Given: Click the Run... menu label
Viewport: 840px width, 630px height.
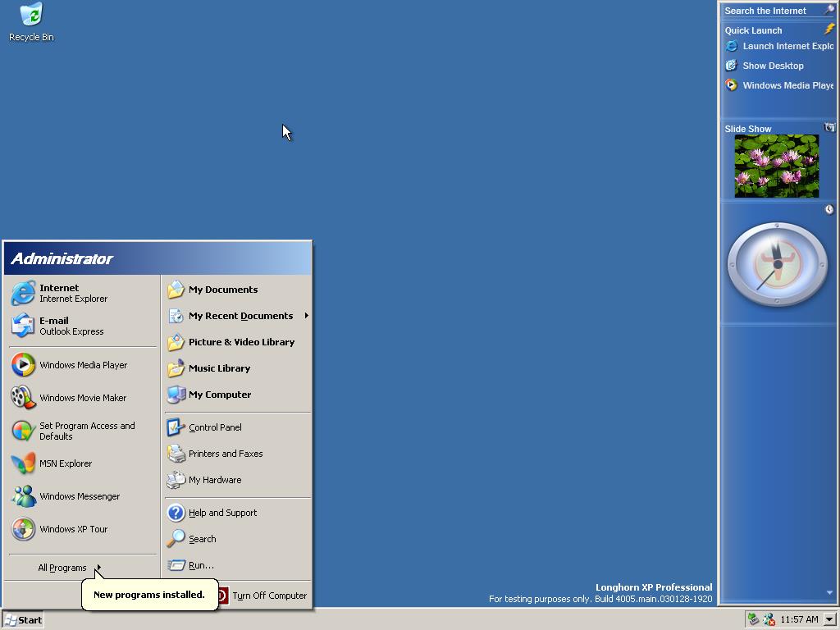Looking at the screenshot, I should [x=201, y=565].
